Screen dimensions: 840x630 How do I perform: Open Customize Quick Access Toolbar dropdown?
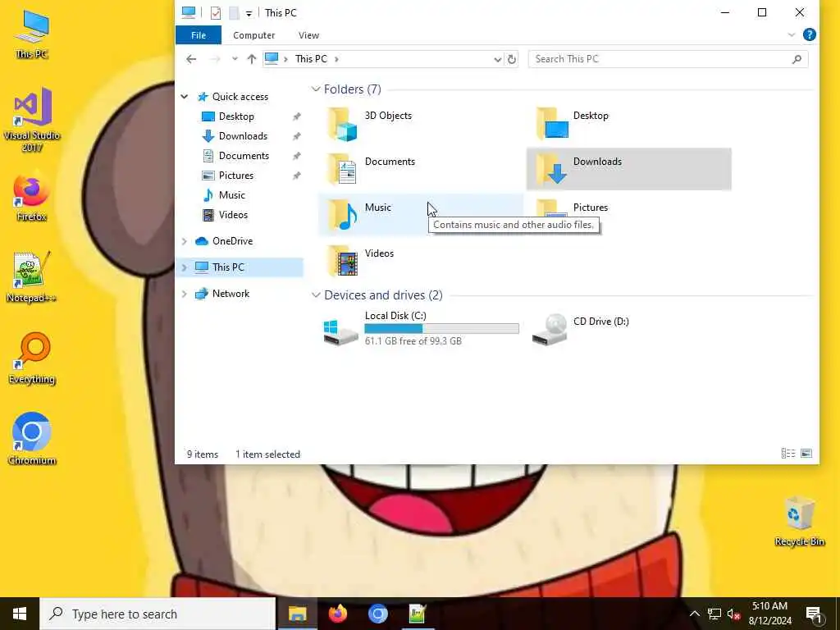point(249,13)
